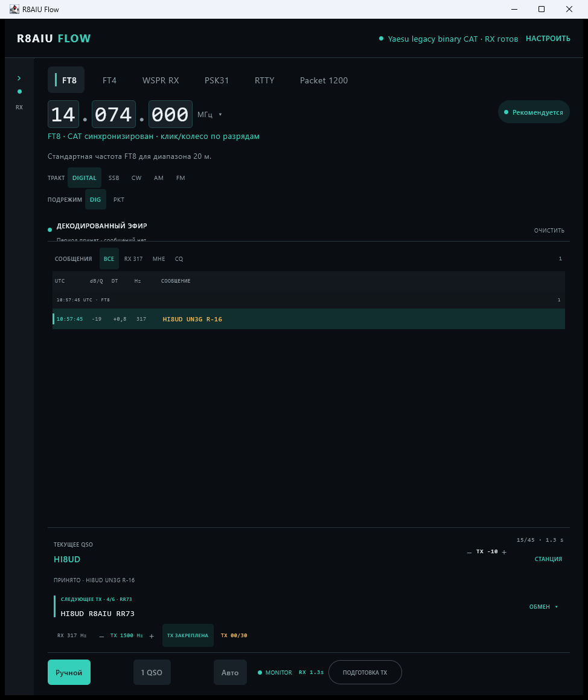Decrease TX report with minus next to TX -10

pos(469,552)
